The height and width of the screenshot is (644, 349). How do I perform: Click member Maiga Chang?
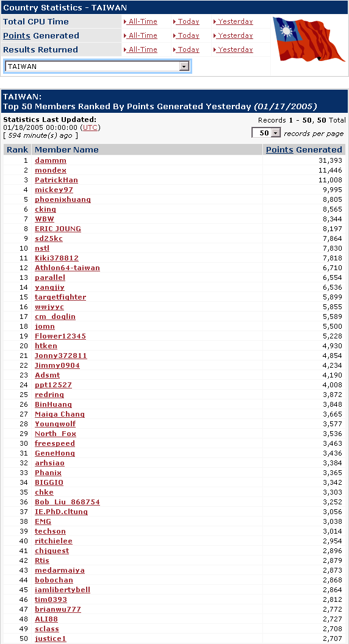click(60, 414)
